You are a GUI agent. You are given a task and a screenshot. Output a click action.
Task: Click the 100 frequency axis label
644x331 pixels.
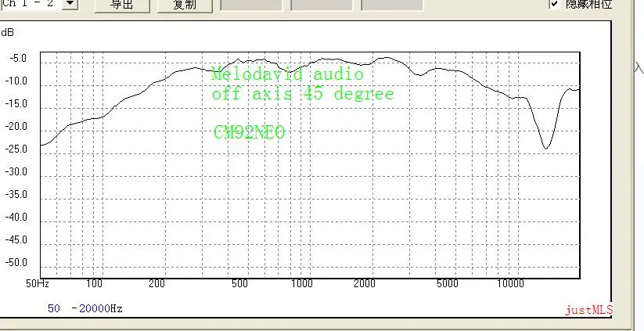click(94, 283)
